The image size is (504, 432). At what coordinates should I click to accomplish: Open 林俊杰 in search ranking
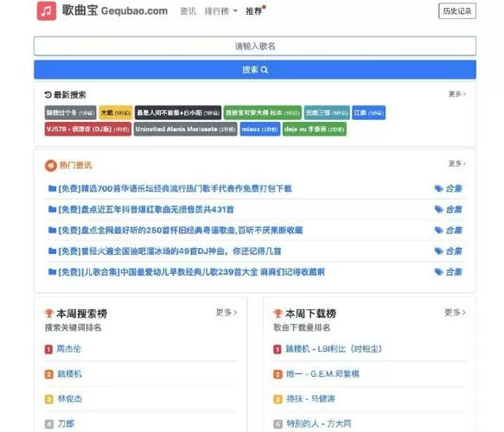(x=70, y=399)
